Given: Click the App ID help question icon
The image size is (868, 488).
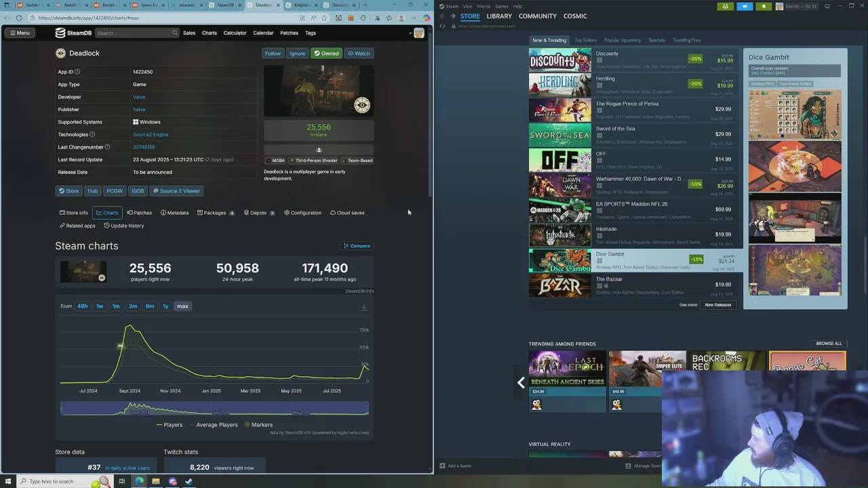Looking at the screenshot, I should (77, 72).
